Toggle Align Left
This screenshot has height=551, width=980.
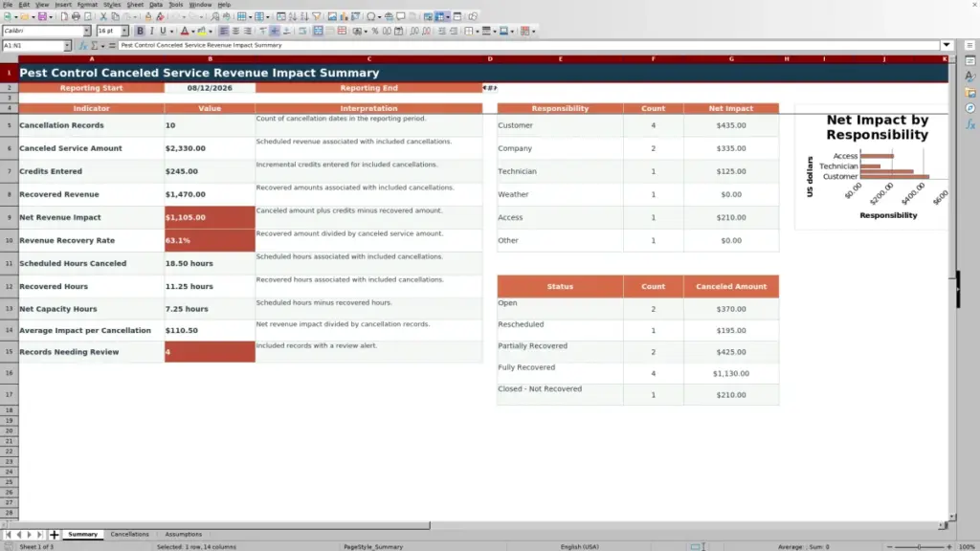pos(224,32)
